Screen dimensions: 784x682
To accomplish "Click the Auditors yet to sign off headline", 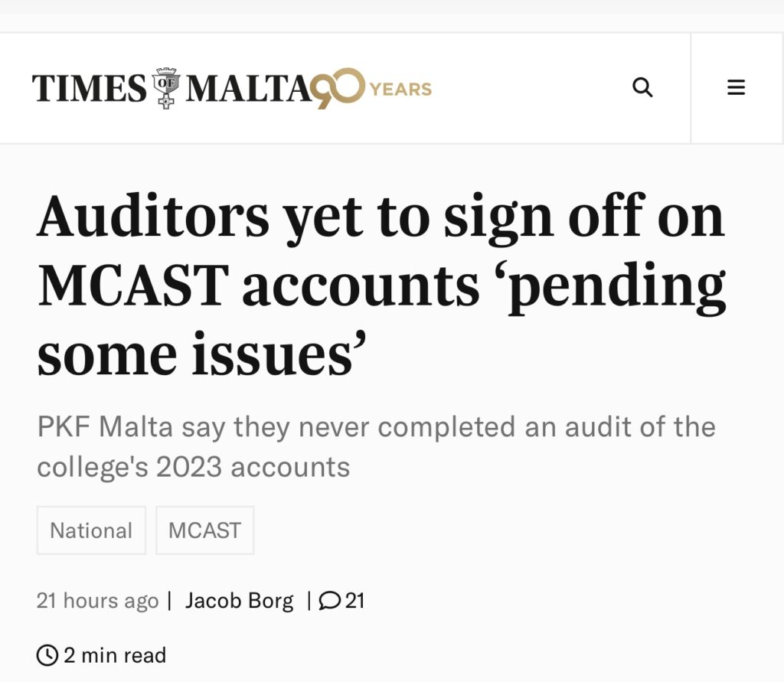I will pyautogui.click(x=381, y=285).
